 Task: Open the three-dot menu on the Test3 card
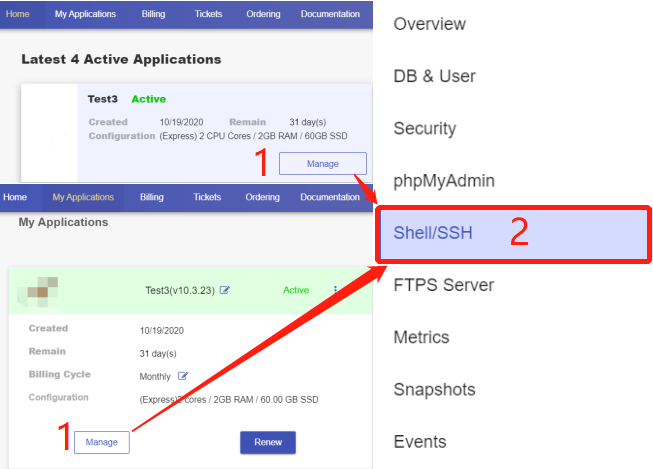(x=335, y=290)
